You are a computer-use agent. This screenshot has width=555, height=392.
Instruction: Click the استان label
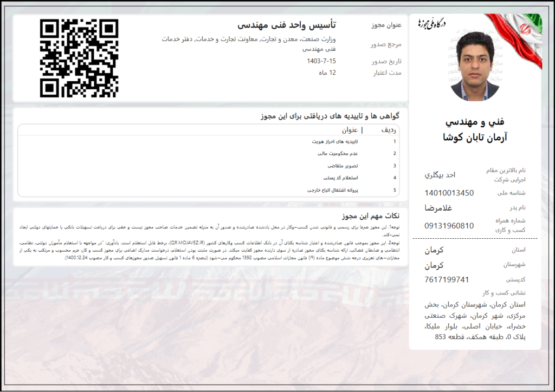coord(519,250)
